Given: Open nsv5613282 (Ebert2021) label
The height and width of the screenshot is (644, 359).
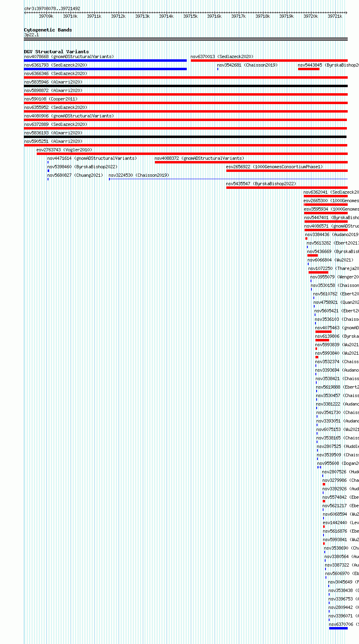Looking at the screenshot, I should coord(333,243).
